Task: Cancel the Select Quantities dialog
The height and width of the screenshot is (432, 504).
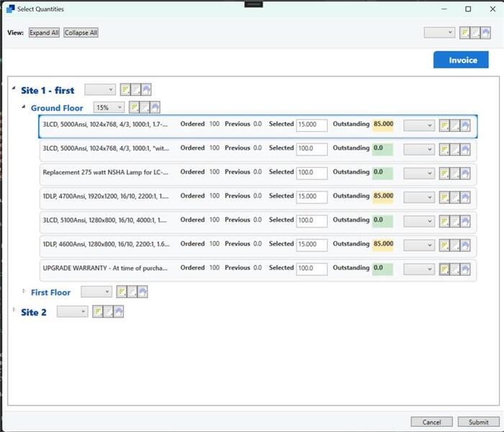Action: tap(431, 422)
